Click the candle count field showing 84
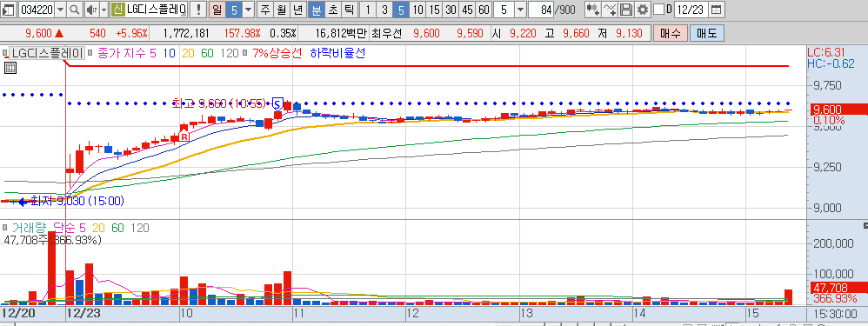This screenshot has height=326, width=868. pyautogui.click(x=541, y=9)
